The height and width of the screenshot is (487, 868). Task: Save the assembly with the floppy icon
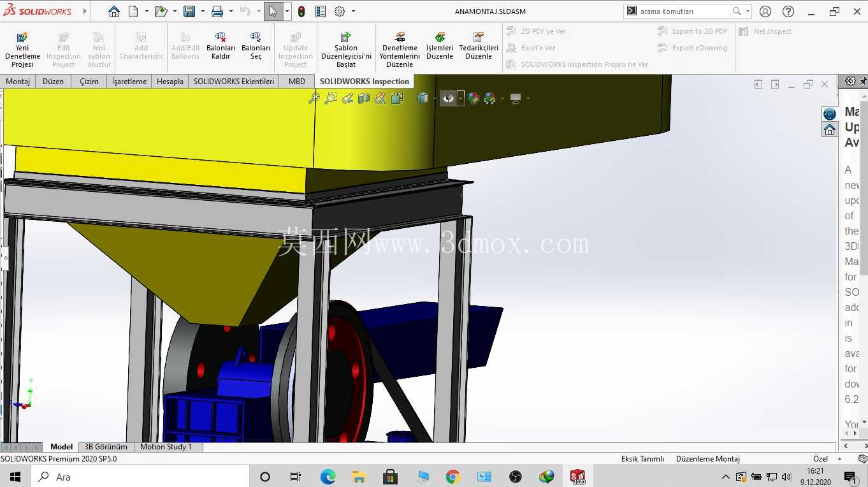coord(189,11)
